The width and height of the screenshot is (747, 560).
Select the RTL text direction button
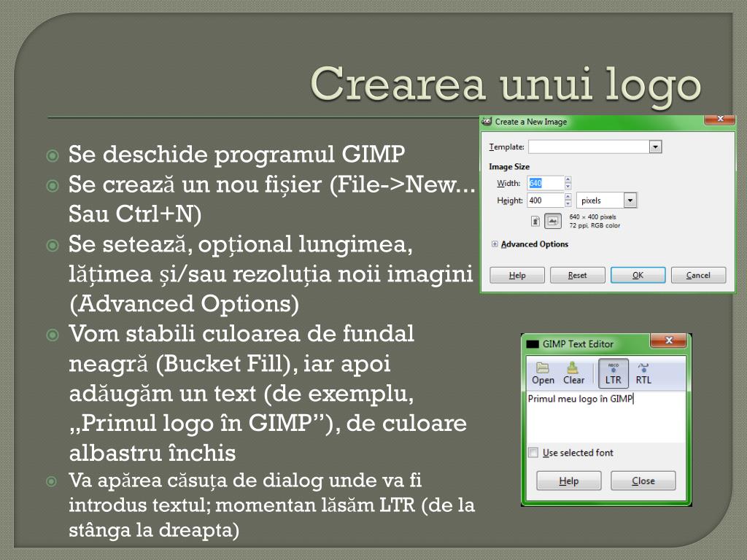pos(643,374)
